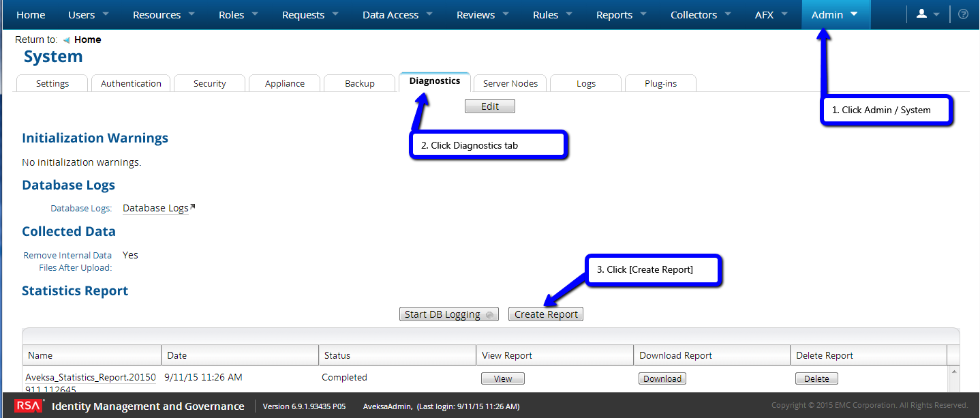
Task: Expand the user account dropdown arrow
Action: click(x=935, y=13)
